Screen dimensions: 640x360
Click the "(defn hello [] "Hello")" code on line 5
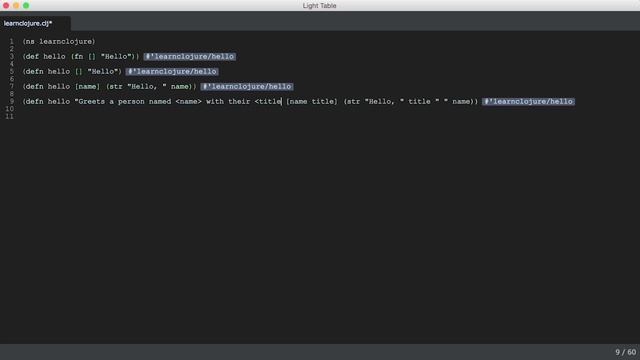point(72,71)
